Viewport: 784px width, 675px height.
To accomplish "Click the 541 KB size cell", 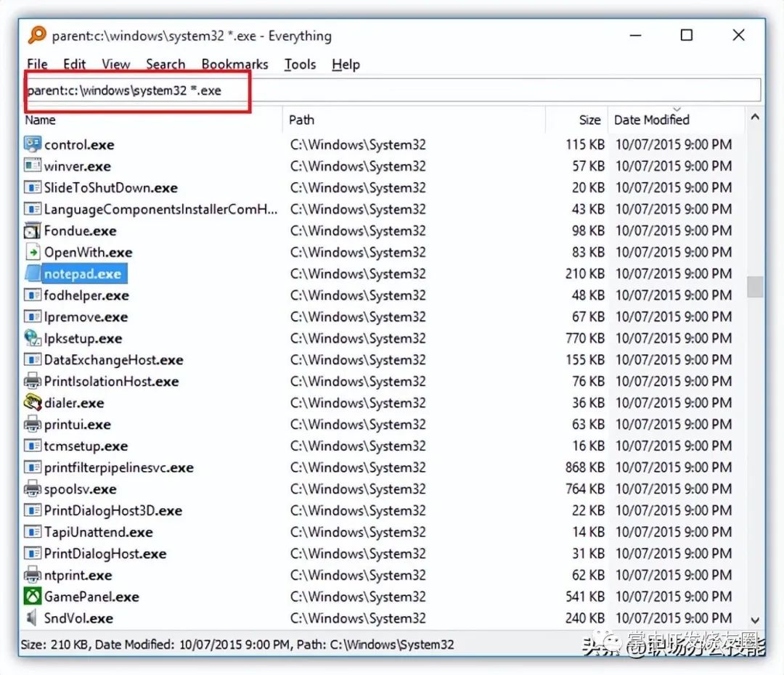I will point(584,596).
